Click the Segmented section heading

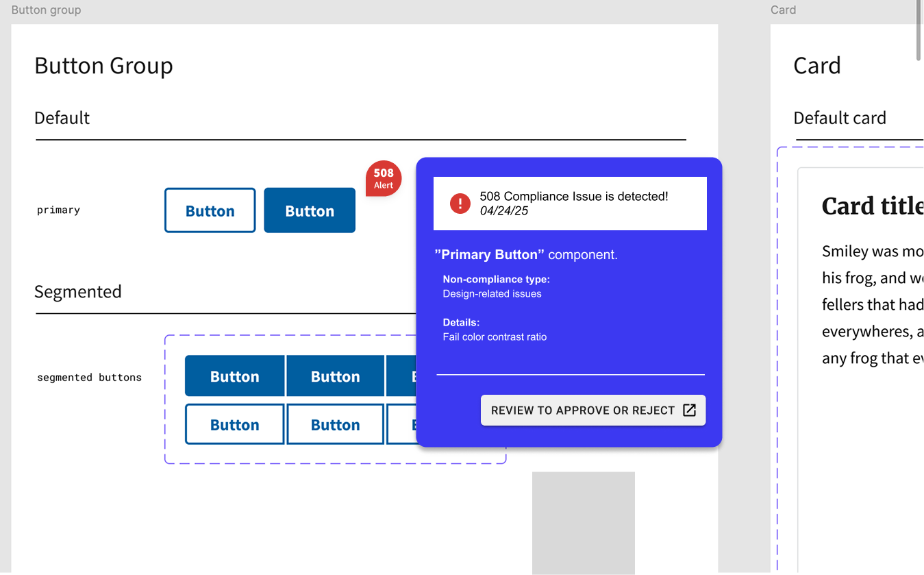click(x=78, y=292)
